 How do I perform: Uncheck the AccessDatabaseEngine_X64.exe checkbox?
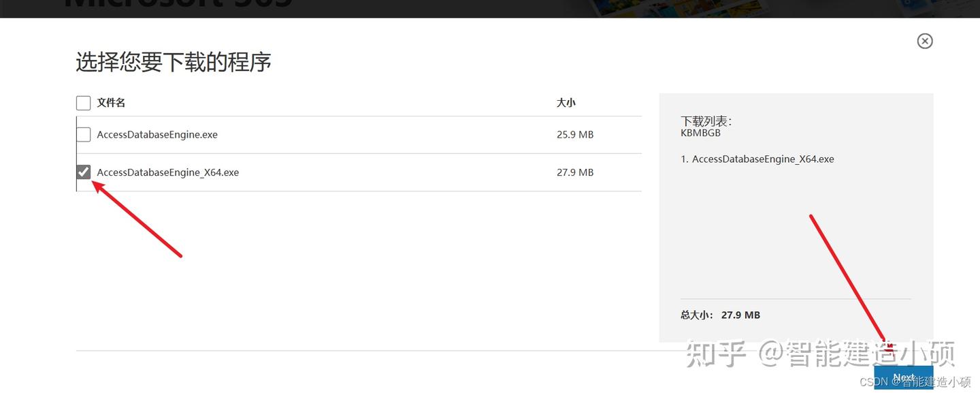83,172
